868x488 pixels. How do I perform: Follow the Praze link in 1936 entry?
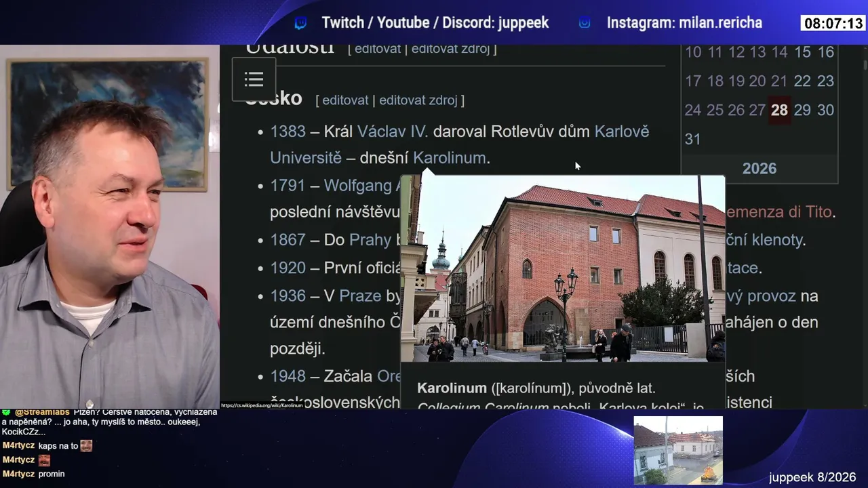(x=360, y=296)
